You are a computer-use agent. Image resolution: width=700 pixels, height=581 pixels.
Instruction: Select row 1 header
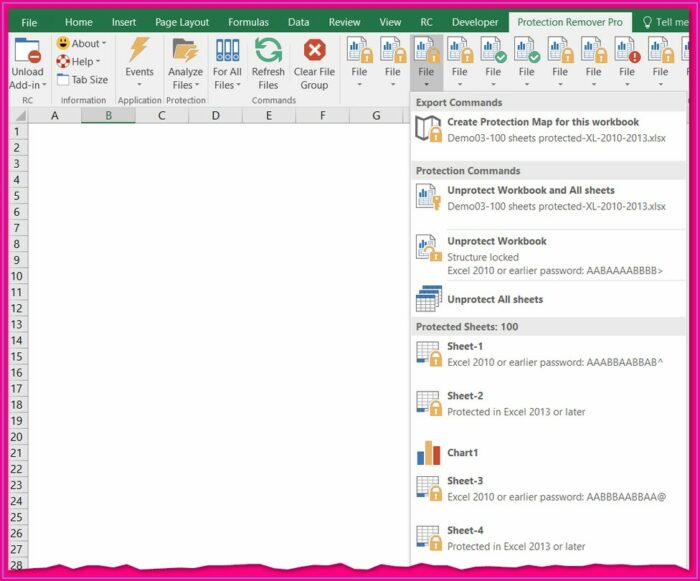[17, 132]
